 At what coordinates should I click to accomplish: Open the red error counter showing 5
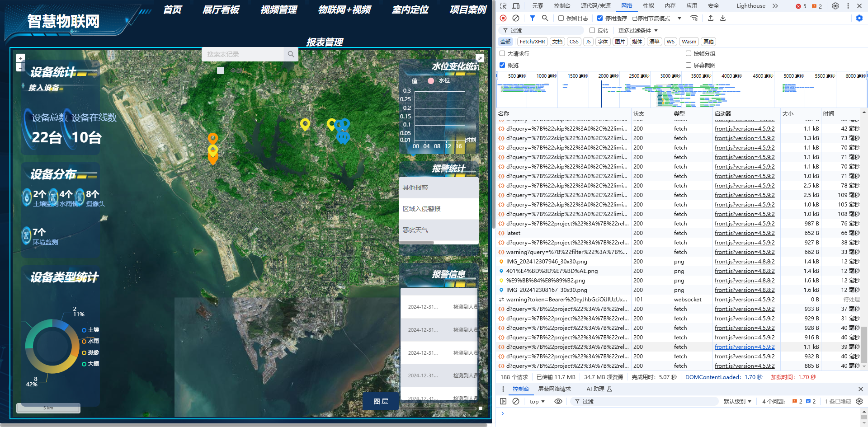pos(801,6)
